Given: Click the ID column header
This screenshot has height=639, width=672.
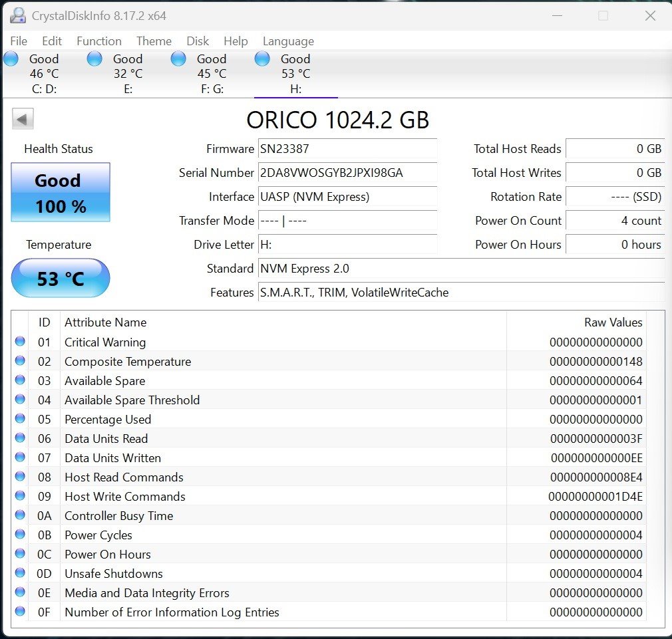Looking at the screenshot, I should [x=44, y=322].
